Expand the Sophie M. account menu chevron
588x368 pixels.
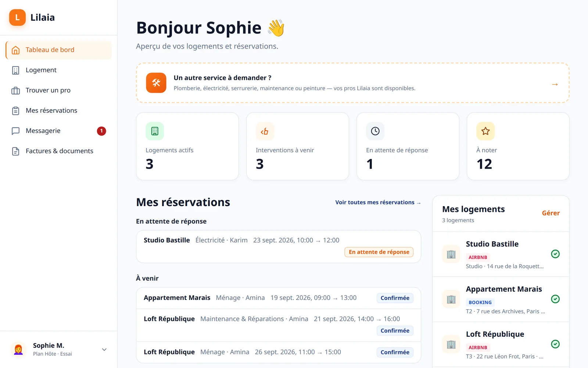tap(104, 350)
